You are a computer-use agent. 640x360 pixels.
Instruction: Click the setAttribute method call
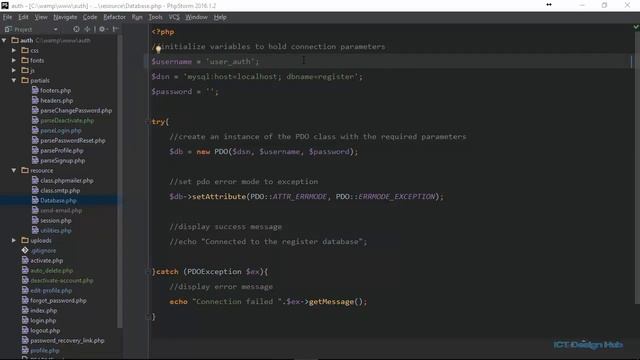[219, 196]
